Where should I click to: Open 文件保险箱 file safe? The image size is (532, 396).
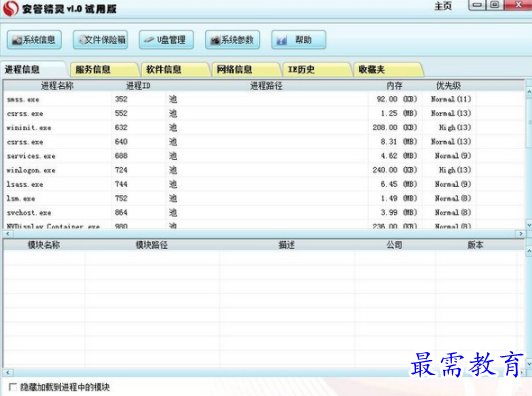point(100,40)
